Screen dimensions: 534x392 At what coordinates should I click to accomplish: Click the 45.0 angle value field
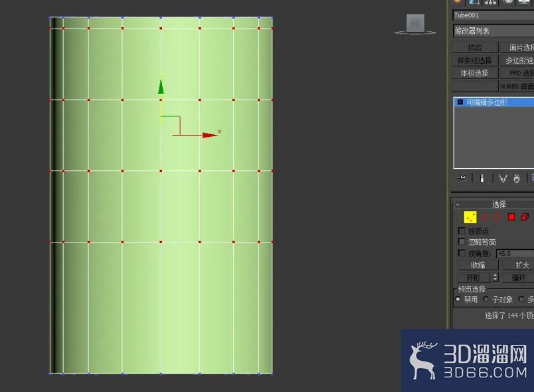515,253
